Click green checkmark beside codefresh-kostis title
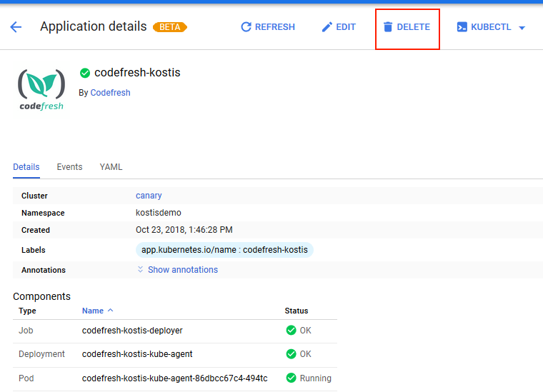543x392 pixels. (85, 73)
